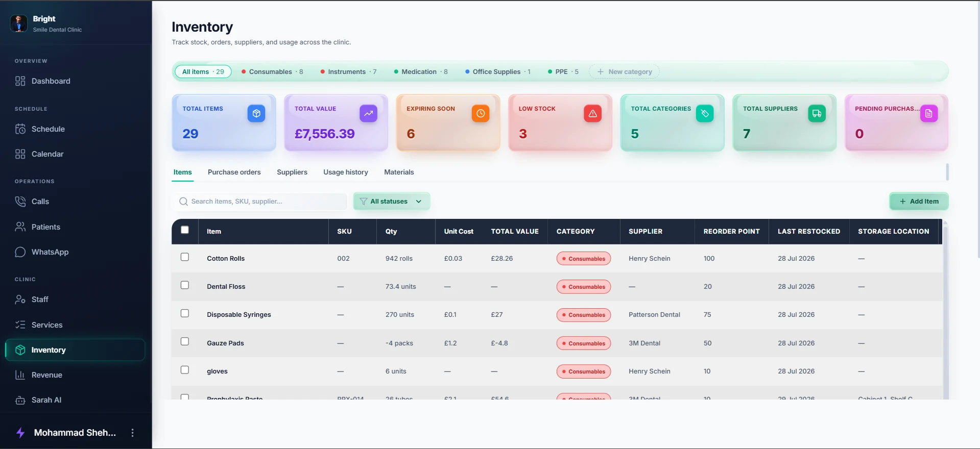Viewport: 980px width, 449px height.
Task: Filter by Consumables category chip
Action: [272, 72]
